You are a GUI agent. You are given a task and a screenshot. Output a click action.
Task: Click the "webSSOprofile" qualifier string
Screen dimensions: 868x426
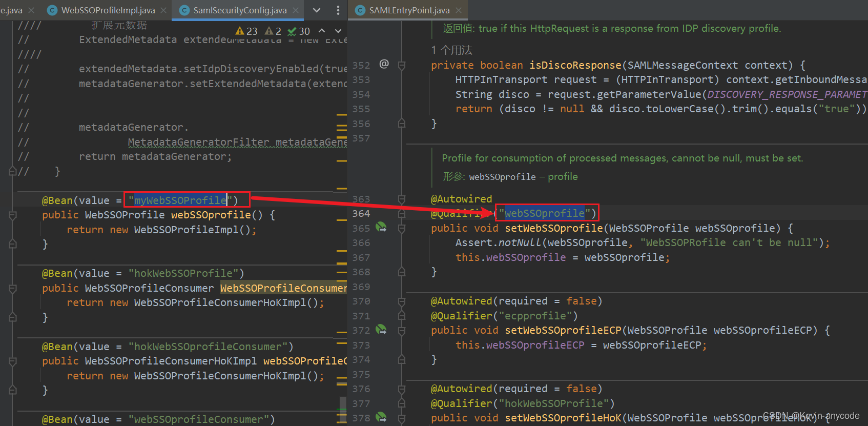tap(544, 213)
